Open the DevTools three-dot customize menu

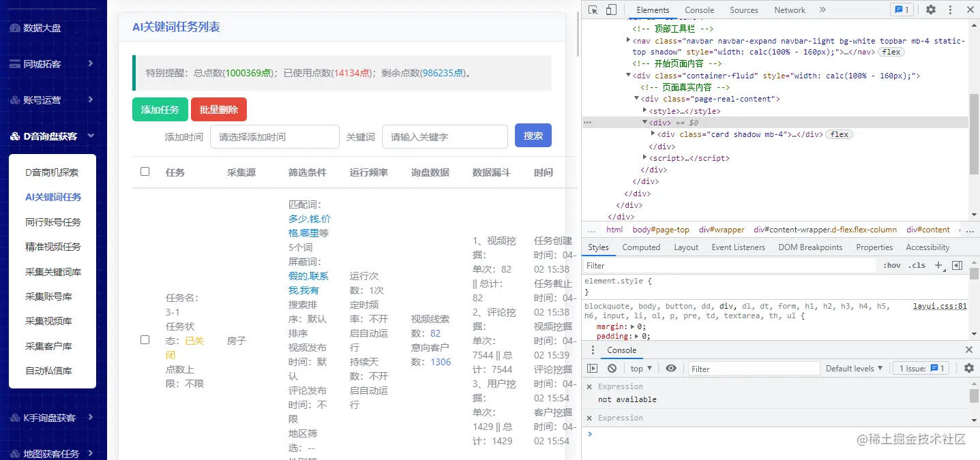point(951,10)
